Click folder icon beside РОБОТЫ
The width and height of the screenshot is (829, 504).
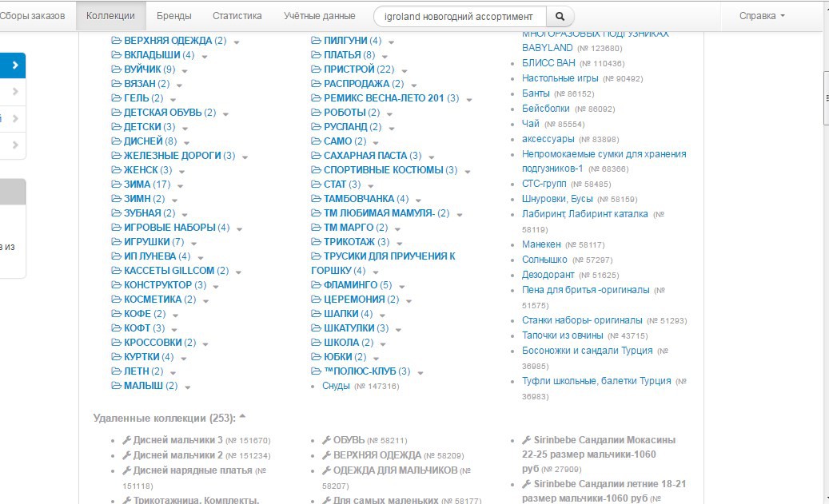(x=316, y=113)
